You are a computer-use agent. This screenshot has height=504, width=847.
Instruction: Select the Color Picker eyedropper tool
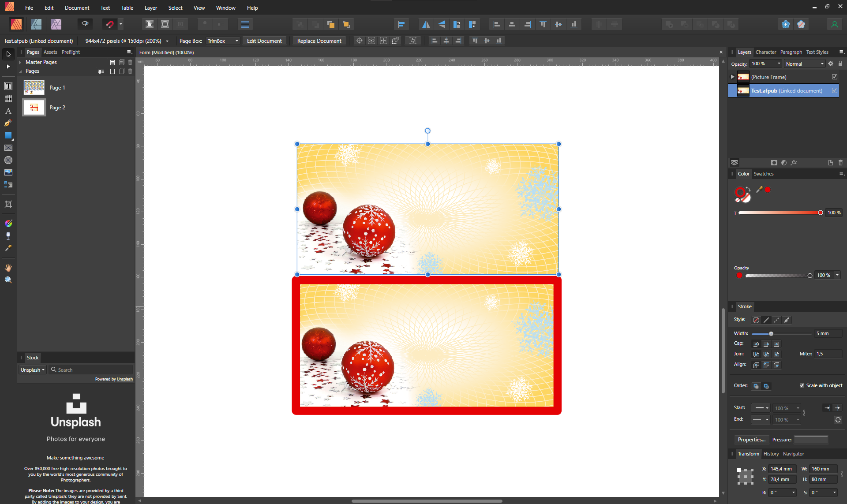coord(8,248)
